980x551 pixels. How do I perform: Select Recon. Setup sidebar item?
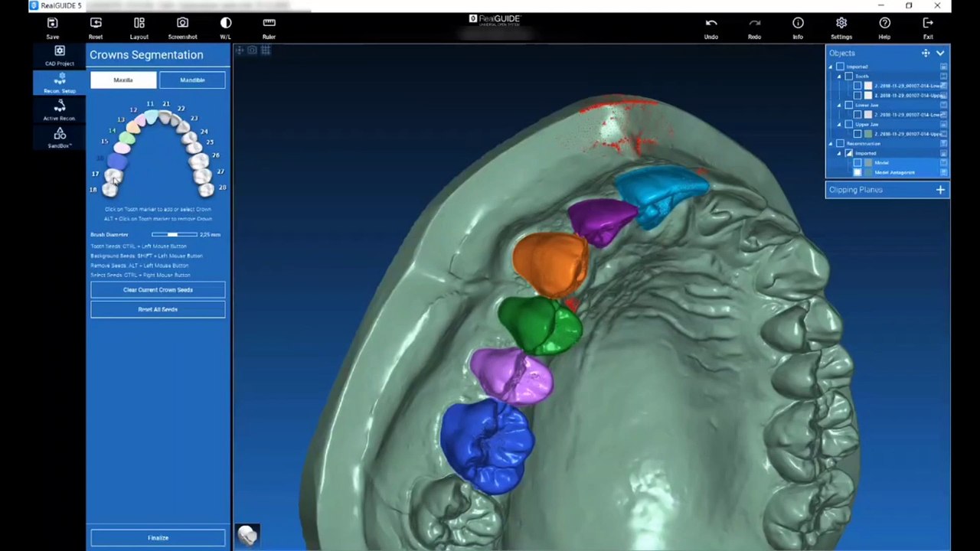pos(60,83)
